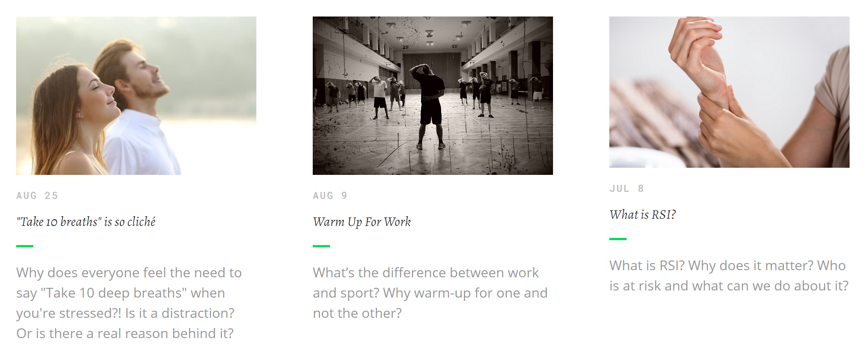Click the excerpt about work and sport difference

430,293
